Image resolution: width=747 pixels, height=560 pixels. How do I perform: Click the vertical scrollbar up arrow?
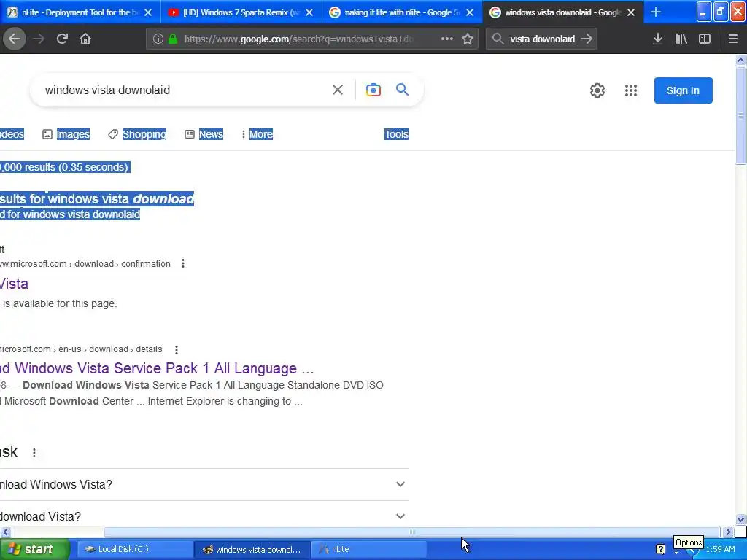click(x=740, y=60)
